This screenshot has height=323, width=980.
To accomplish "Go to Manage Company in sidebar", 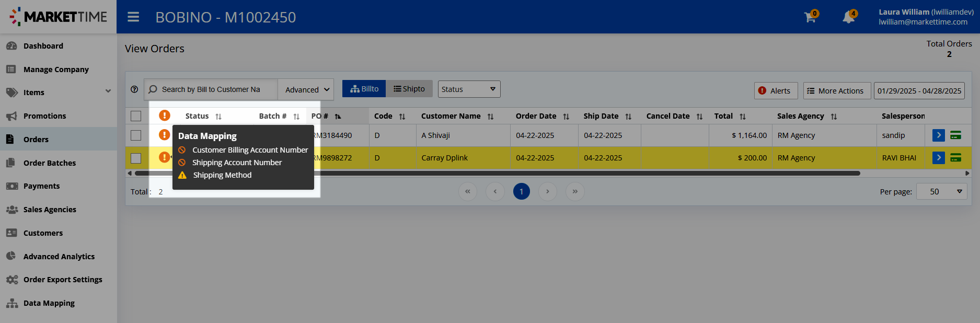I will pyautogui.click(x=56, y=69).
